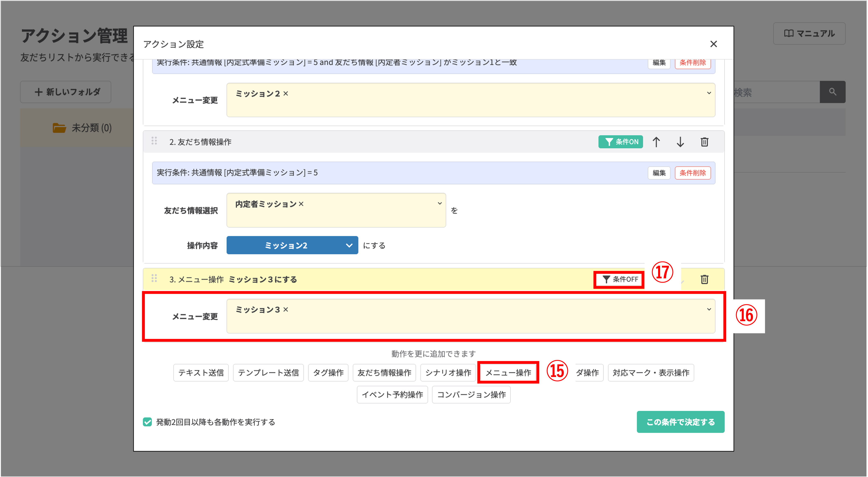This screenshot has width=868, height=477.
Task: Remove ミッション2 tag from menu change
Action: click(286, 94)
